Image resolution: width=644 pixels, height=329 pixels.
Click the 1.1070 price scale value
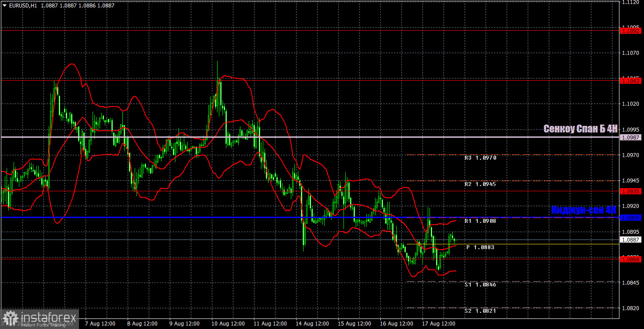(x=631, y=53)
